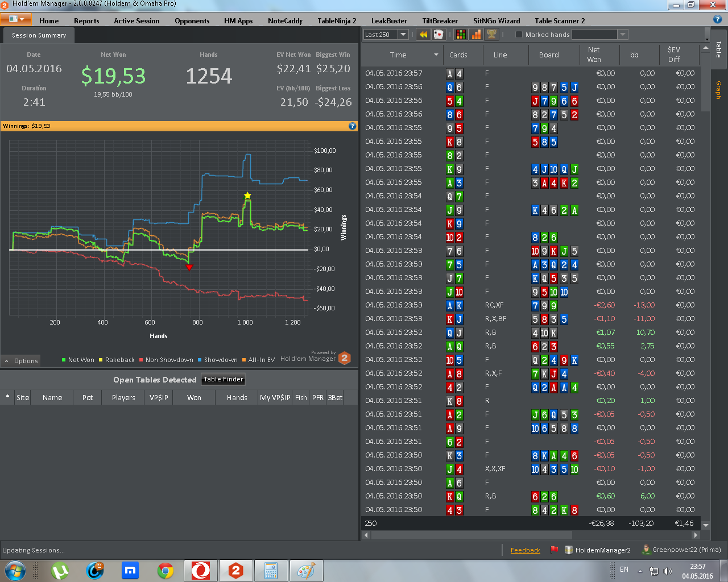
Task: Open the Home tab
Action: 49,21
